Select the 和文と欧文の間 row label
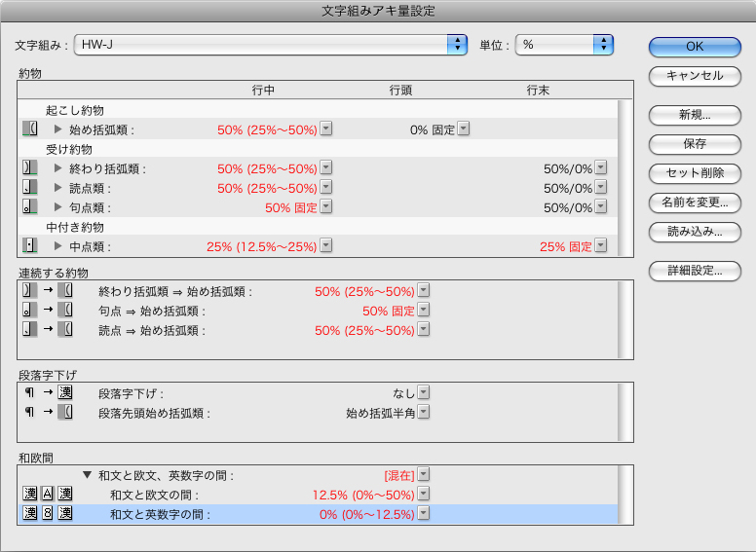 pos(154,496)
